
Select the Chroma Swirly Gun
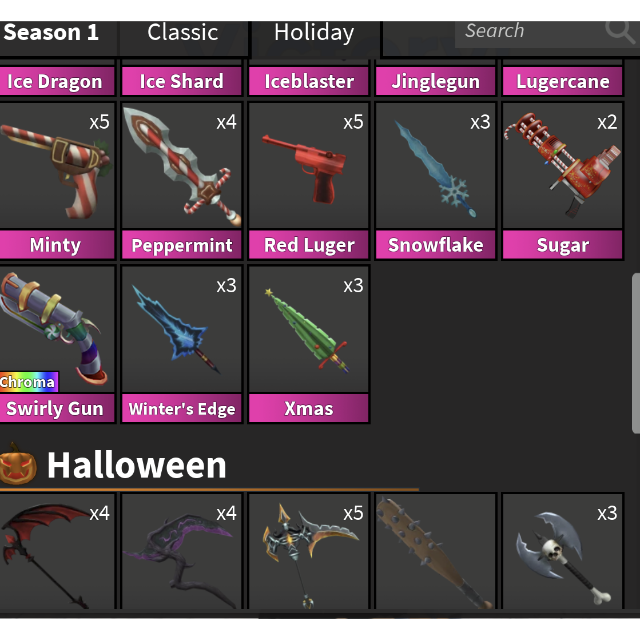pyautogui.click(x=56, y=344)
